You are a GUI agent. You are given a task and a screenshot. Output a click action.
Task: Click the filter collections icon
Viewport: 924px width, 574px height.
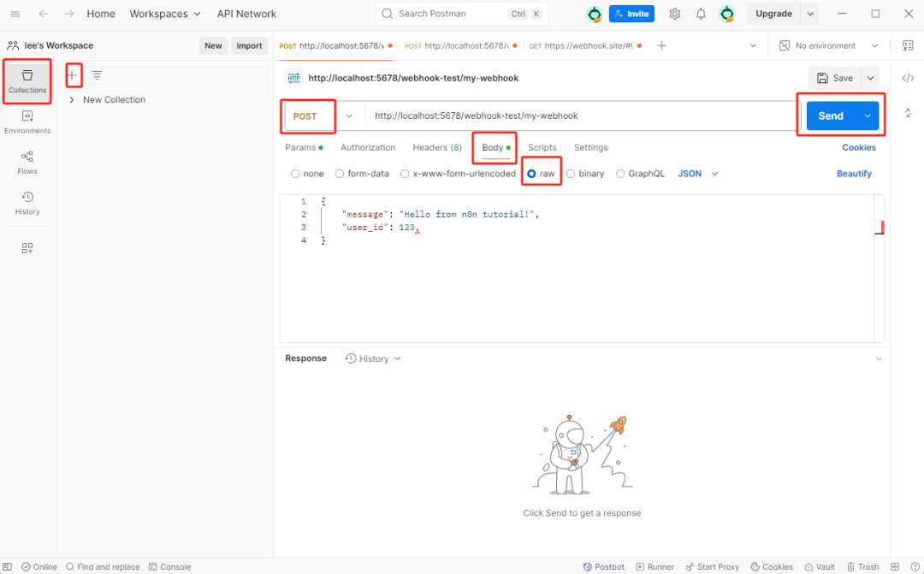point(97,74)
